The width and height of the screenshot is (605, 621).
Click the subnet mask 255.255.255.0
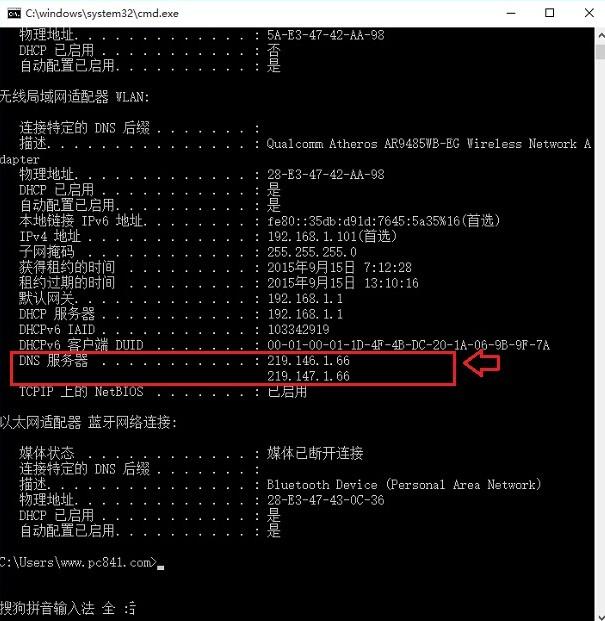point(312,252)
